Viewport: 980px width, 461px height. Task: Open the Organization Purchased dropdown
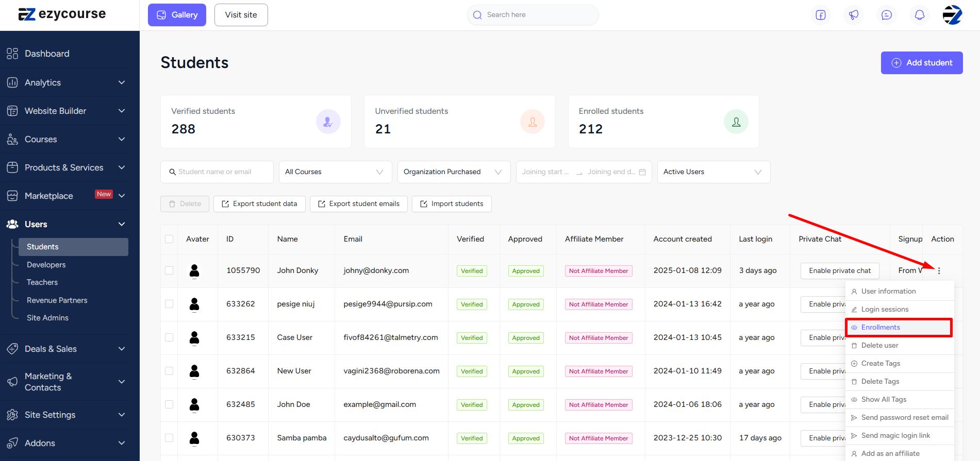[x=454, y=172]
